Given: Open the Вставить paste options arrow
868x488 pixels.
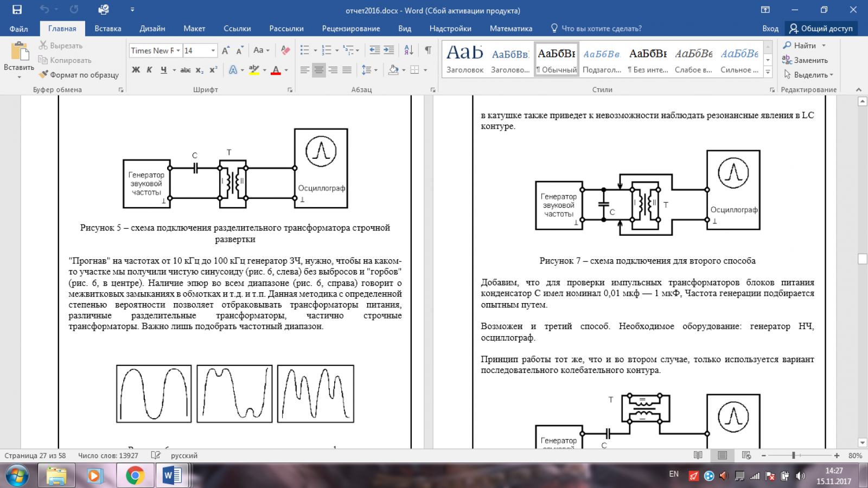Looking at the screenshot, I should pyautogui.click(x=19, y=76).
